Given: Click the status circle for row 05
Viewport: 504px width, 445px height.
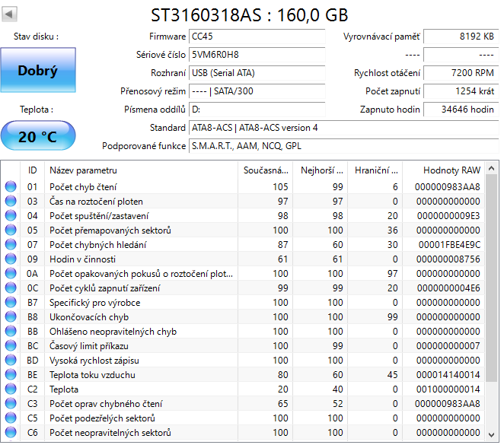Looking at the screenshot, I should (11, 230).
